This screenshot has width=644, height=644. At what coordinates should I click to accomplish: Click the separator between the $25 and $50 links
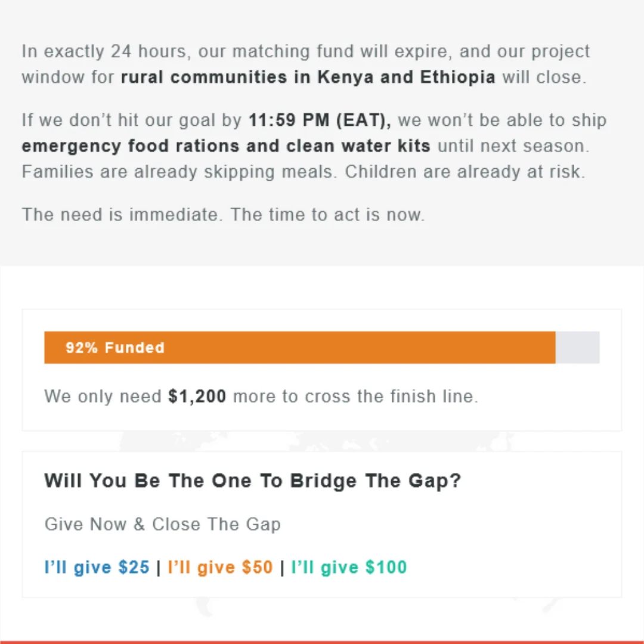159,567
